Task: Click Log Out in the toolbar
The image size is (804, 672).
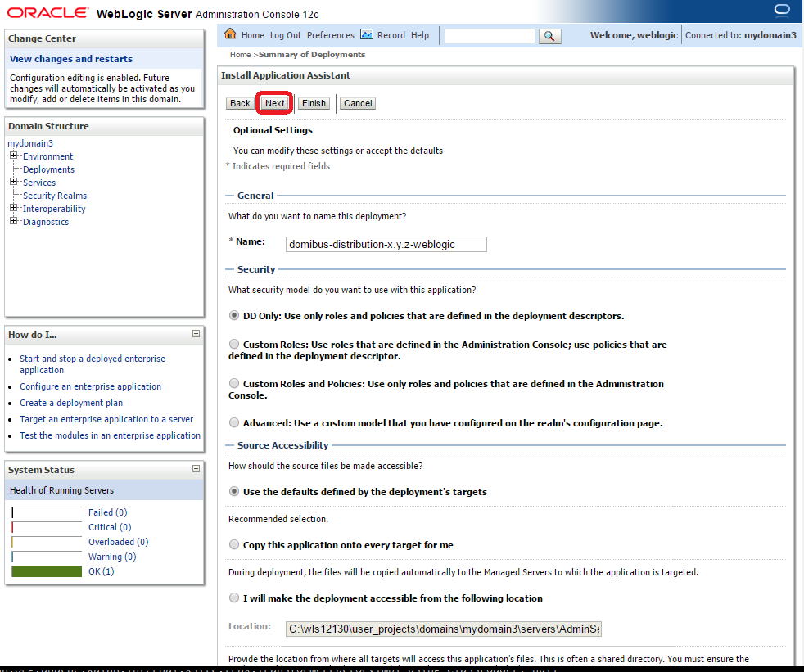Action: 286,35
